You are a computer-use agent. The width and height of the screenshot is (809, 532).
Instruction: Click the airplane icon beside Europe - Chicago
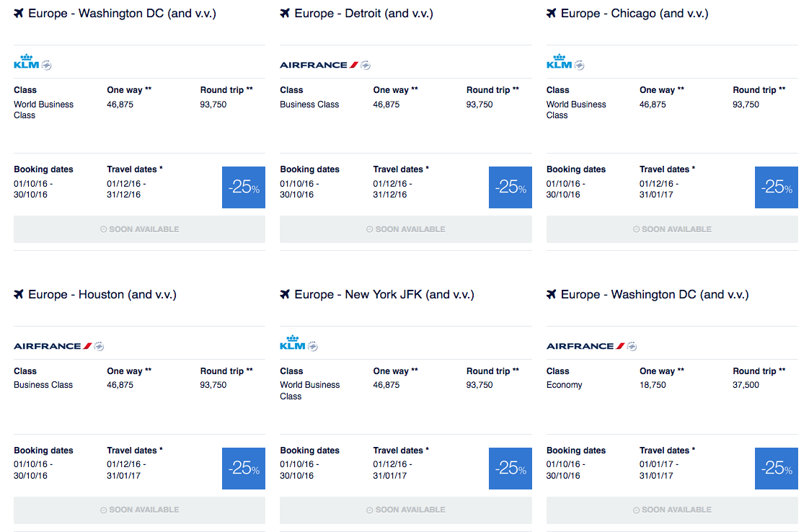pyautogui.click(x=552, y=14)
